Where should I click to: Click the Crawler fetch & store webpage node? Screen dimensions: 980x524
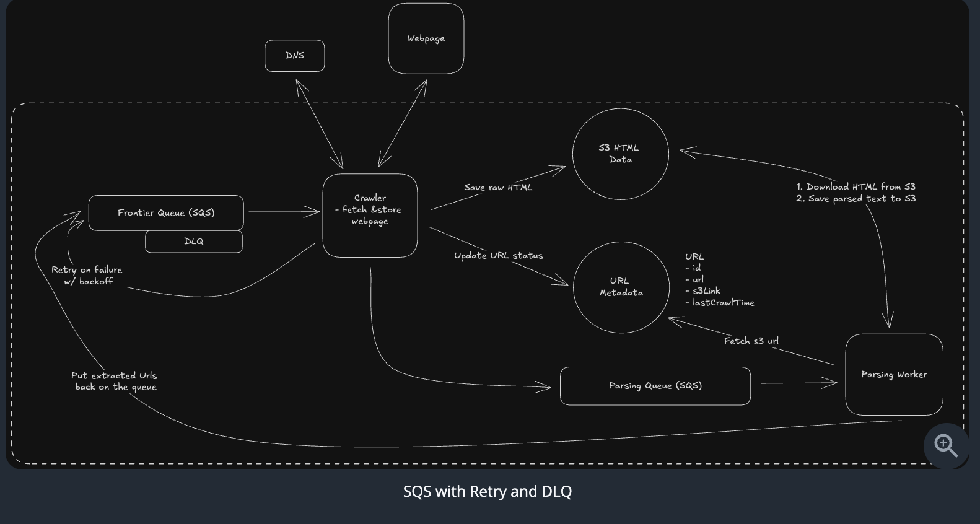370,215
